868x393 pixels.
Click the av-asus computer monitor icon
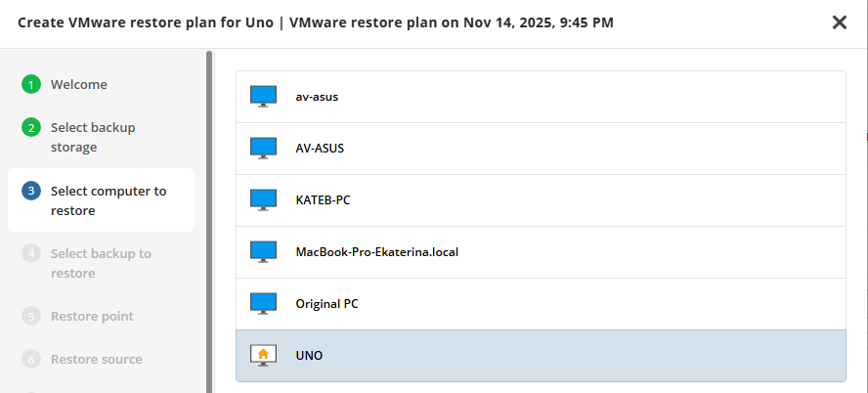coord(263,97)
